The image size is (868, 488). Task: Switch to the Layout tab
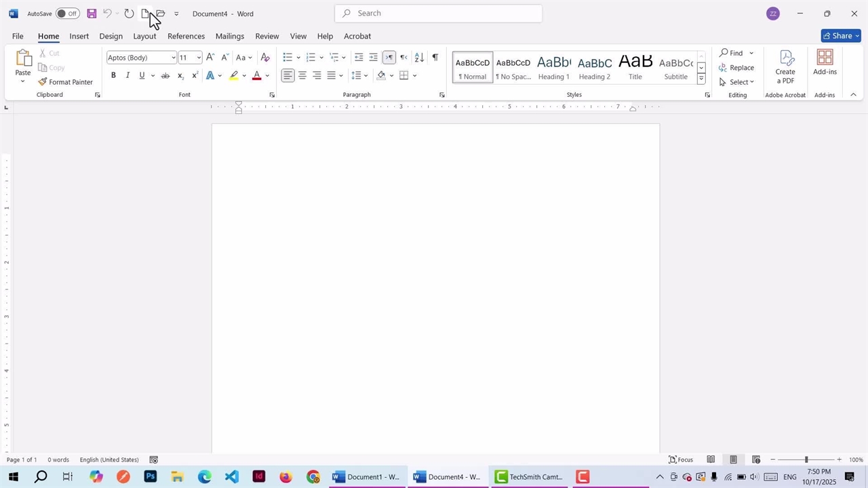click(x=144, y=36)
